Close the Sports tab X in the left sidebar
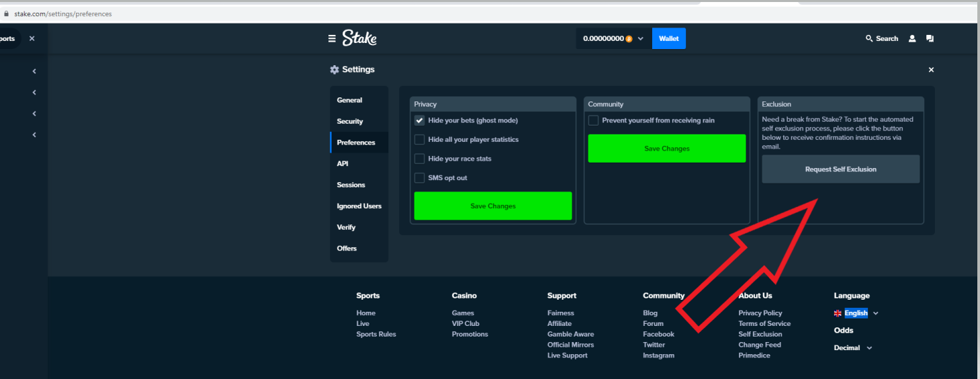This screenshot has width=980, height=379. pyautogui.click(x=32, y=39)
